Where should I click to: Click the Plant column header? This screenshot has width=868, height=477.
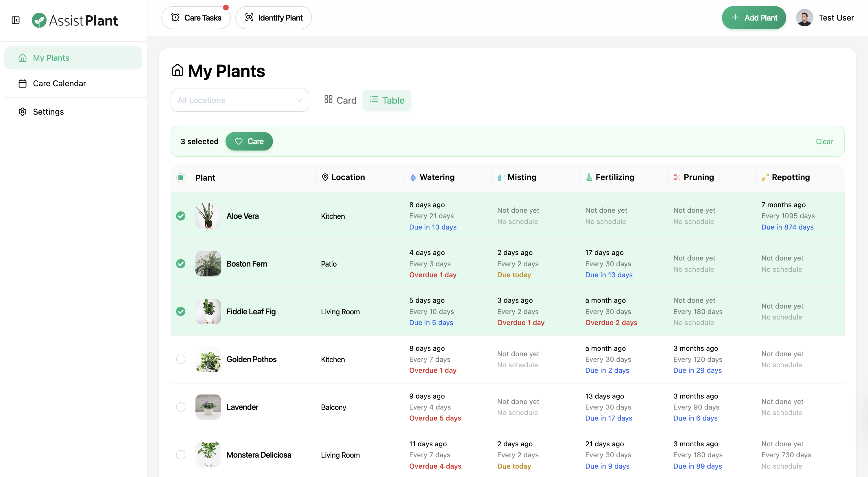click(205, 178)
